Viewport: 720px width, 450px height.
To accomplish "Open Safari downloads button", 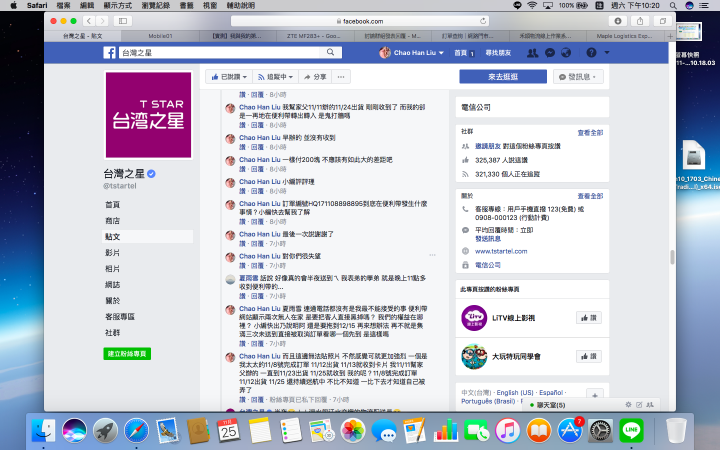I will [618, 21].
